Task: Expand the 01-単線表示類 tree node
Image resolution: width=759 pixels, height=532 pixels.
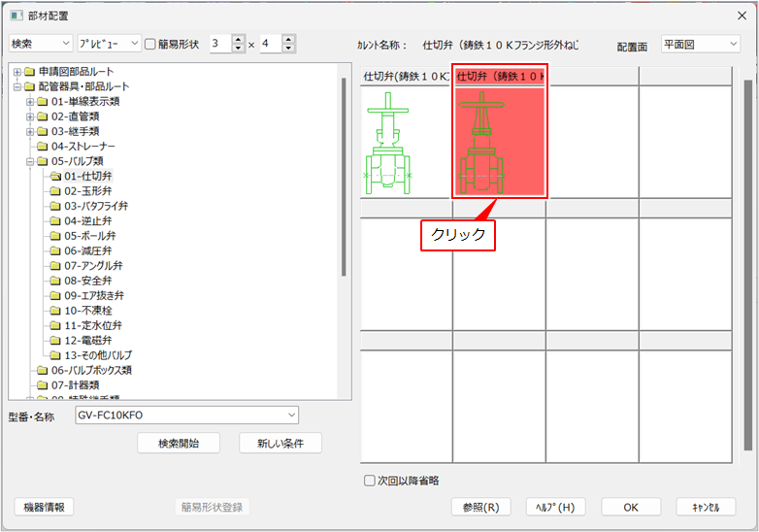Action: (x=30, y=102)
